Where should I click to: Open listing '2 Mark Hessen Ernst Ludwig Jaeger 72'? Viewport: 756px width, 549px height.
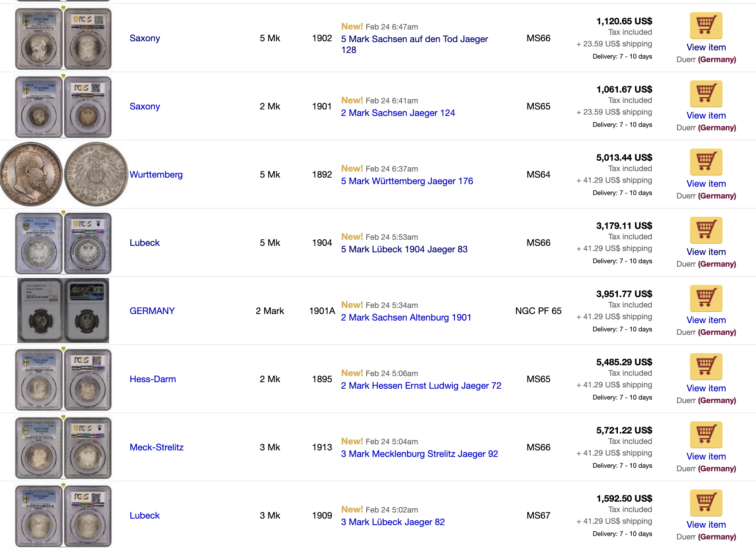[421, 386]
